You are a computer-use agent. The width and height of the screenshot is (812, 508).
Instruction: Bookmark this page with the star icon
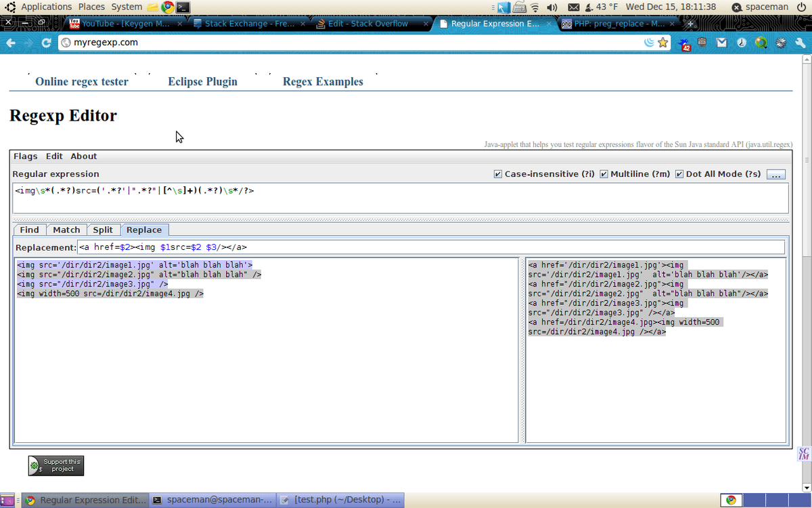coord(663,43)
